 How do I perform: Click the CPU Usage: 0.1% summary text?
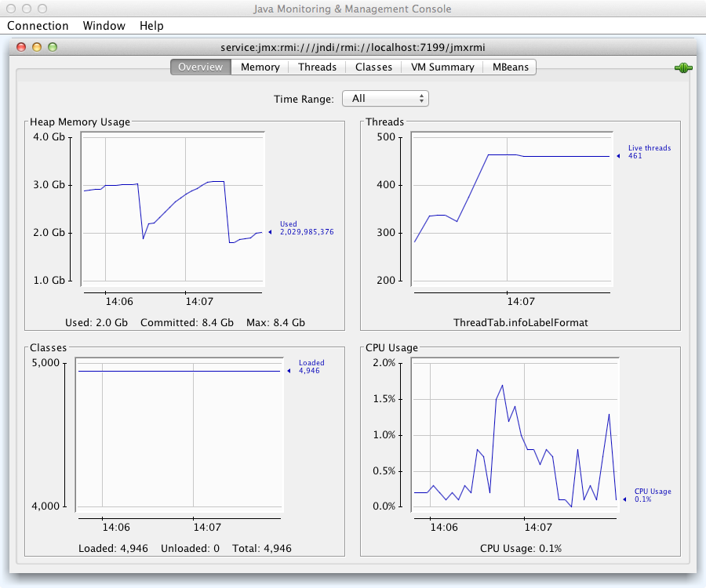521,549
